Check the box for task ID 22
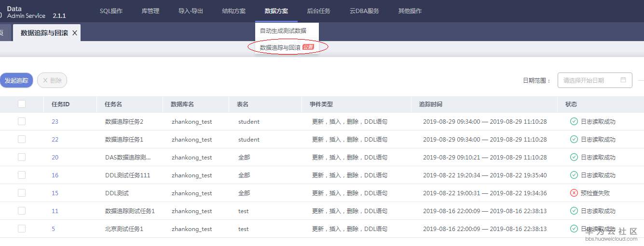 click(22, 139)
